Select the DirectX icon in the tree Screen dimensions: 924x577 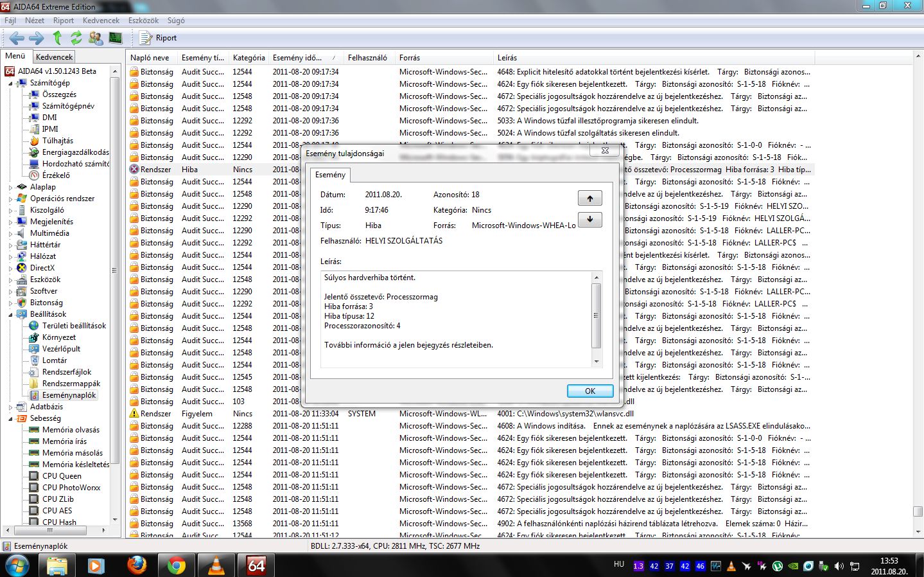[22, 268]
